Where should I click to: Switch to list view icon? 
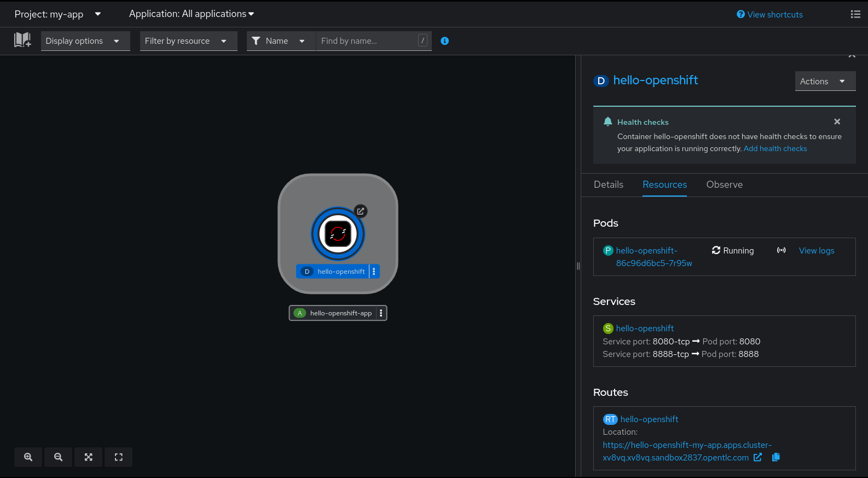coord(855,14)
